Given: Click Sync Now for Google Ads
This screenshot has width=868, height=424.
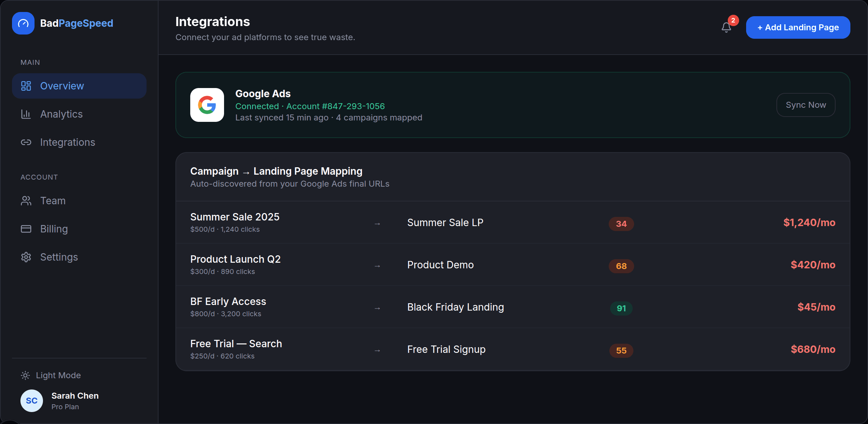Looking at the screenshot, I should tap(806, 105).
